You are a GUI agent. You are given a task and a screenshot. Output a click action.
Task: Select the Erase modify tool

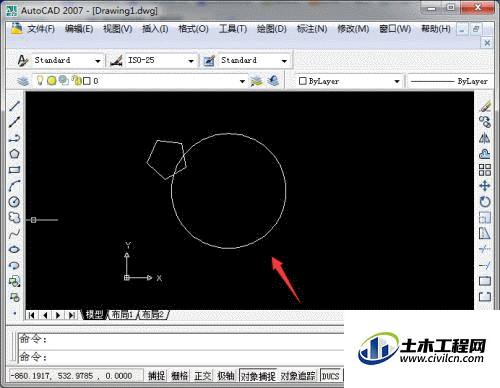(485, 106)
